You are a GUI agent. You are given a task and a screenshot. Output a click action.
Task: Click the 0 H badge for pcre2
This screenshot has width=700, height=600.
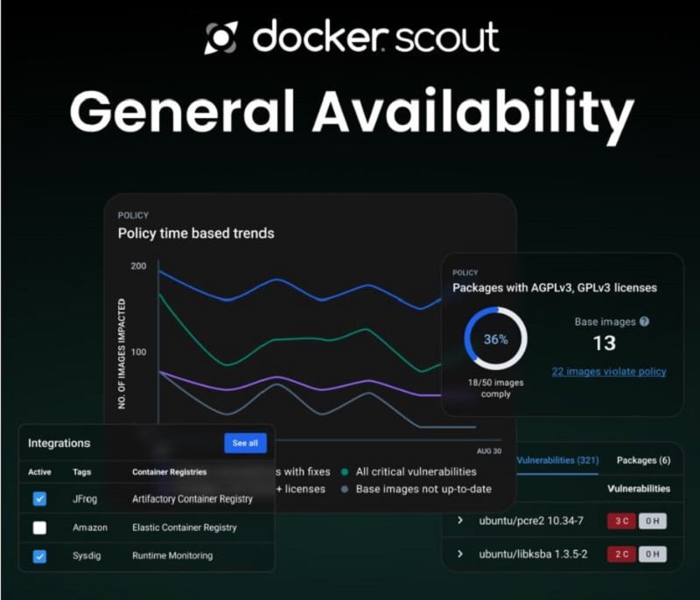coord(652,520)
